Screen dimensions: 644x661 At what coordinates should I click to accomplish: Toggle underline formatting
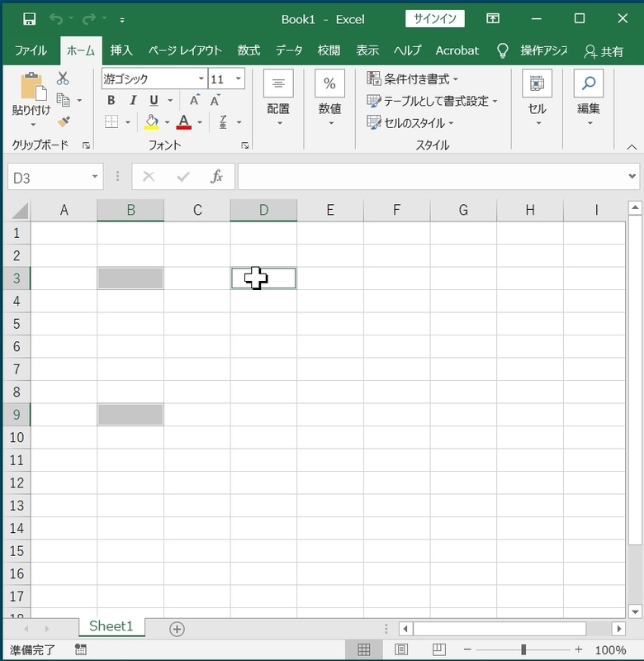tap(154, 100)
